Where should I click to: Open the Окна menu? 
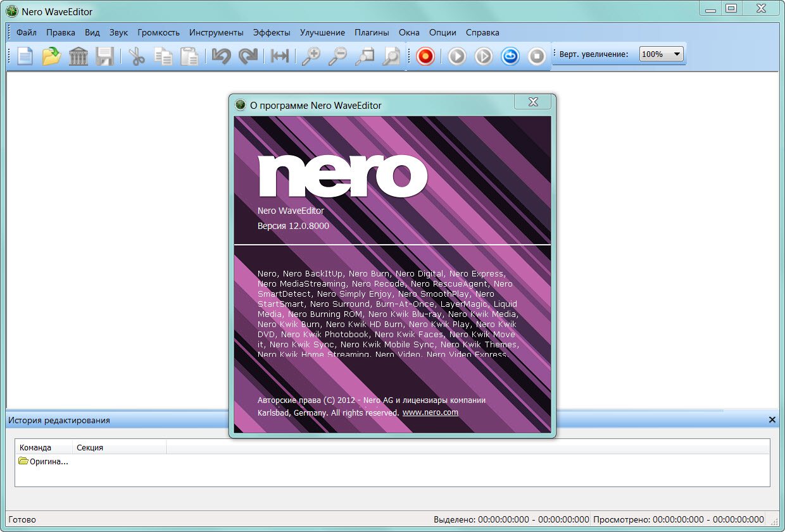pyautogui.click(x=410, y=32)
